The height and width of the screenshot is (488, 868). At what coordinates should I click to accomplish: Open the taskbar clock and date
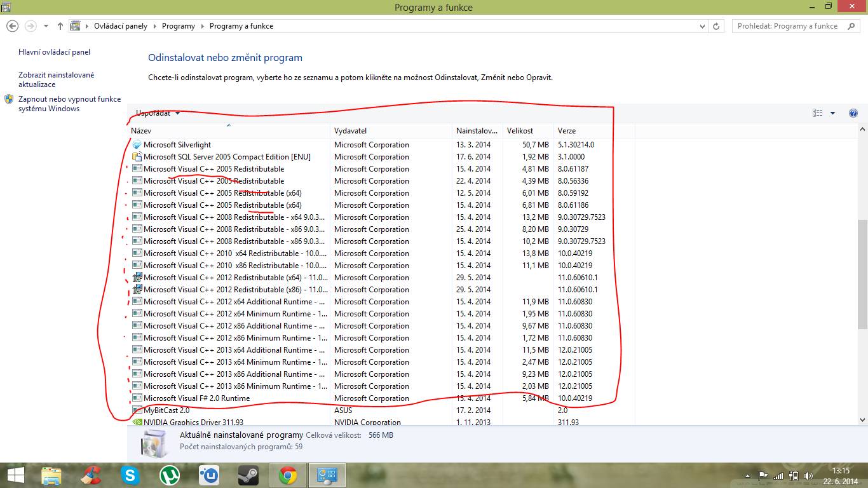[x=841, y=475]
